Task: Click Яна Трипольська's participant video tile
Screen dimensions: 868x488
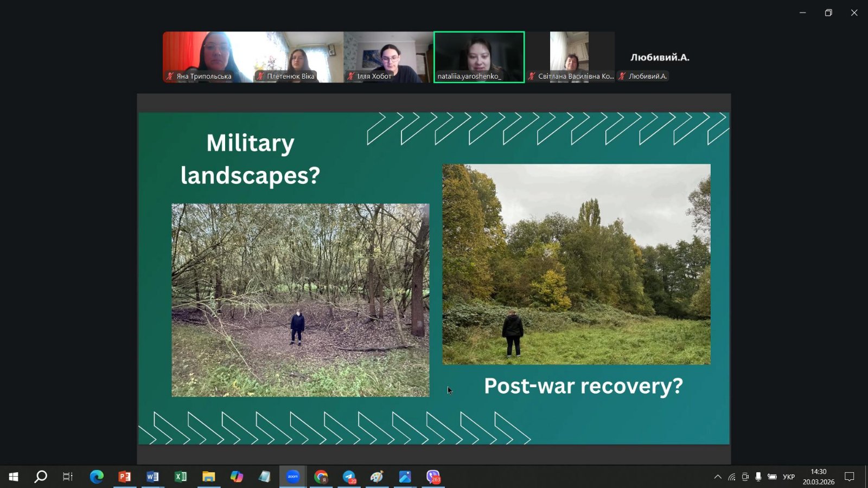Action: coord(208,57)
